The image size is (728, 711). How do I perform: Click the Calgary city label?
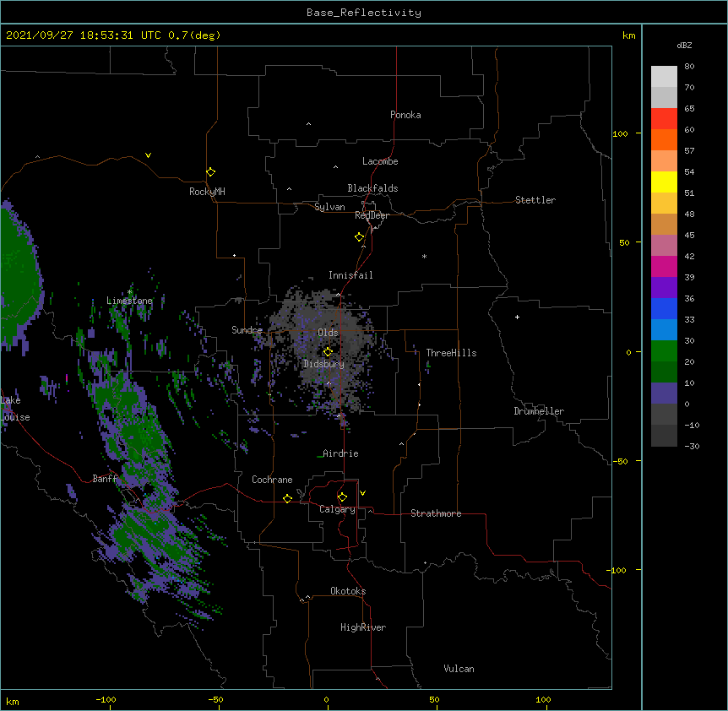click(x=337, y=509)
